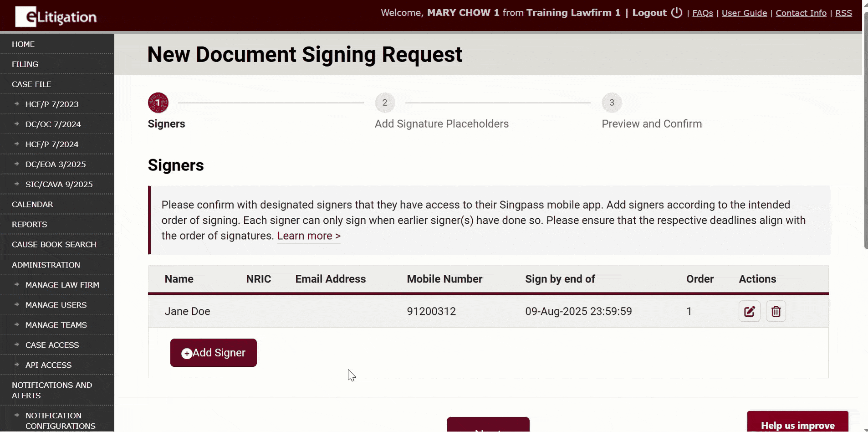This screenshot has width=868, height=432.
Task: Open DC/EOA 3/2025 case file
Action: click(56, 165)
